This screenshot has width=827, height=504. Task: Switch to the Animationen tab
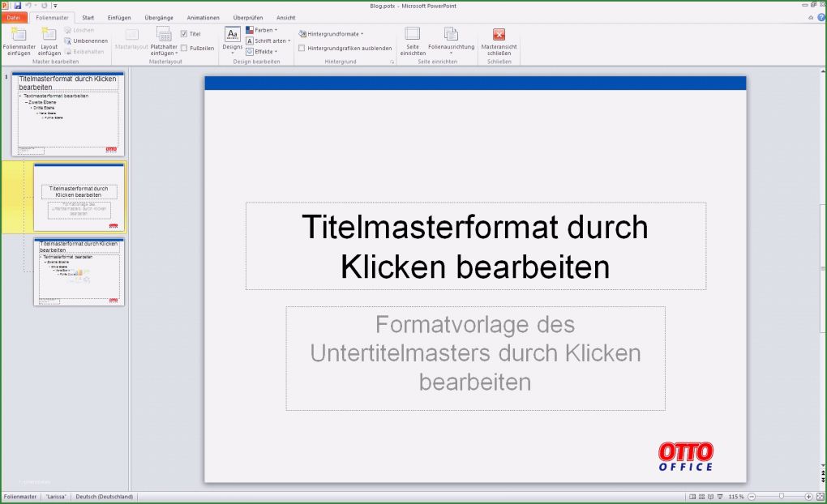pyautogui.click(x=203, y=17)
